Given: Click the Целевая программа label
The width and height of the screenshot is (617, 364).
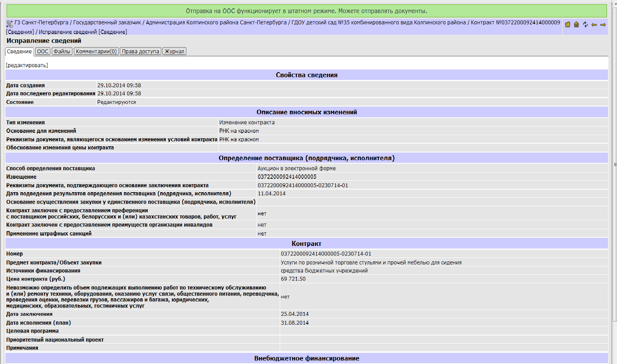Looking at the screenshot, I should tap(32, 331).
